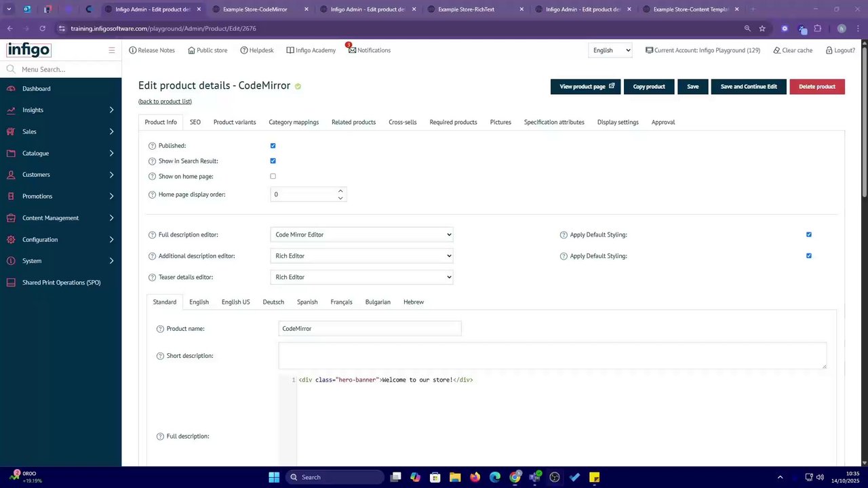Expand the Content Management menu

111,218
